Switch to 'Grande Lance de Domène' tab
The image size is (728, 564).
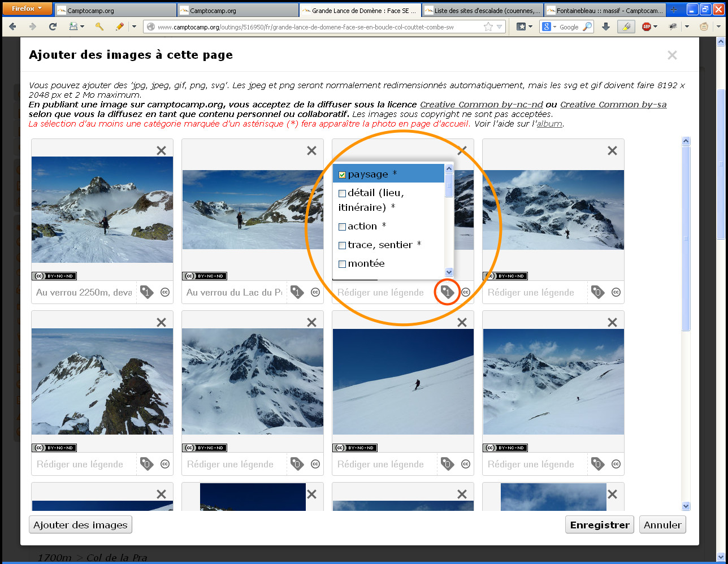[359, 10]
